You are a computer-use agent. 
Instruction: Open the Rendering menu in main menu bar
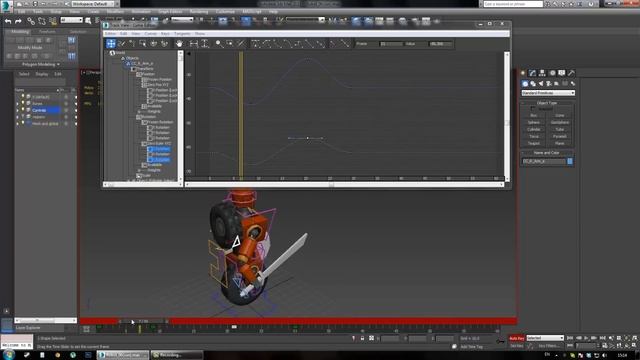pos(199,12)
